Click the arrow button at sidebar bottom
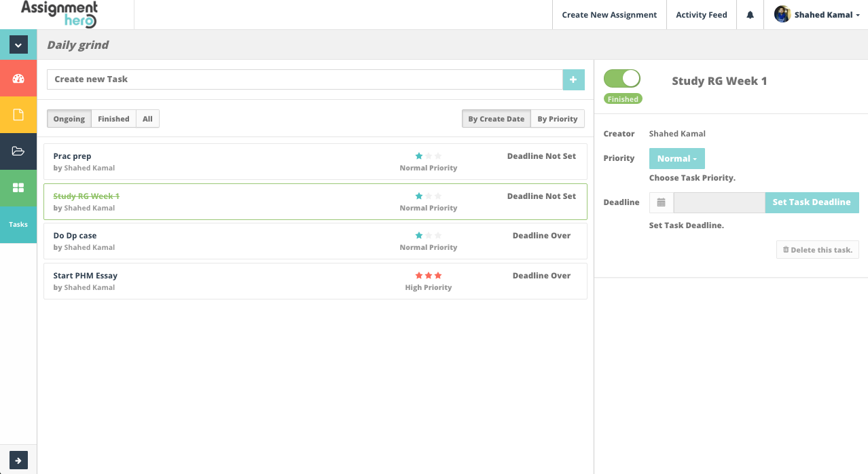868x474 pixels. [x=18, y=460]
